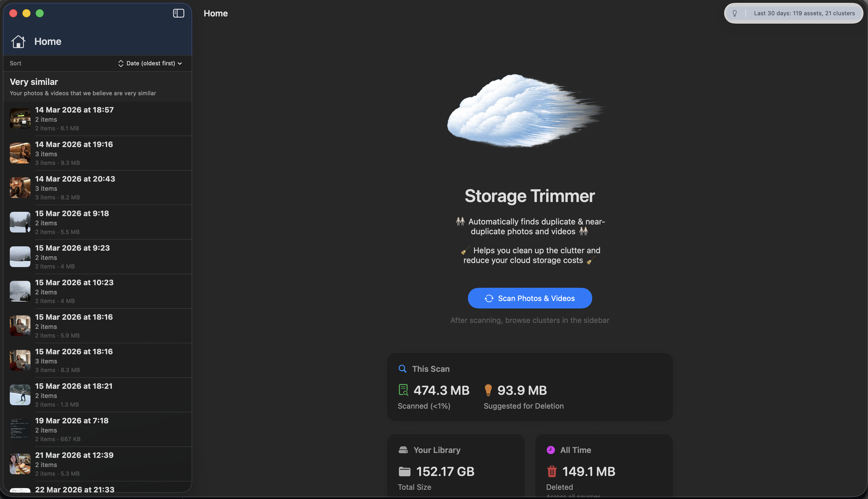The width and height of the screenshot is (868, 499).
Task: Open cluster 21 Mar 2026 at 12:39
Action: coord(97,464)
